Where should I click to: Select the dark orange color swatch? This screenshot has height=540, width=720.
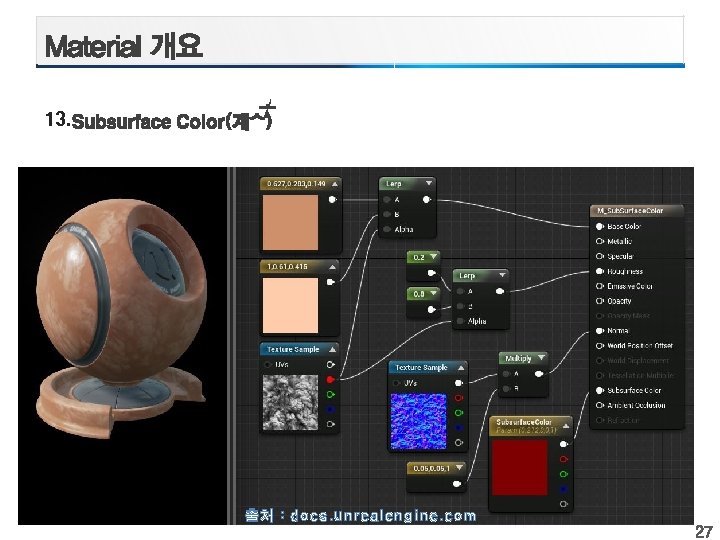[x=290, y=223]
